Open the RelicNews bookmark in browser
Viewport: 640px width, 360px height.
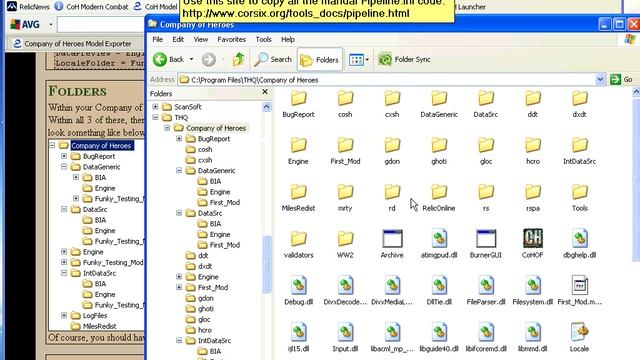point(28,7)
